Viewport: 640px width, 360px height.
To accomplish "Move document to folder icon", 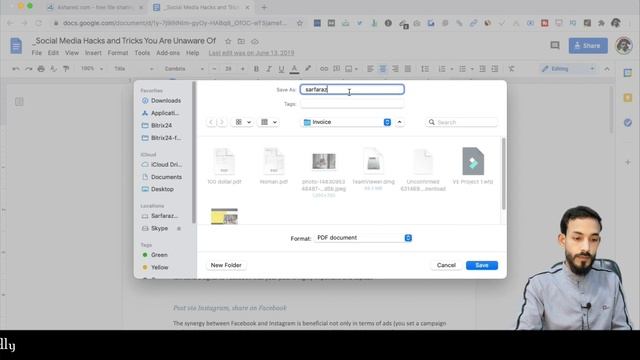I will coord(242,41).
